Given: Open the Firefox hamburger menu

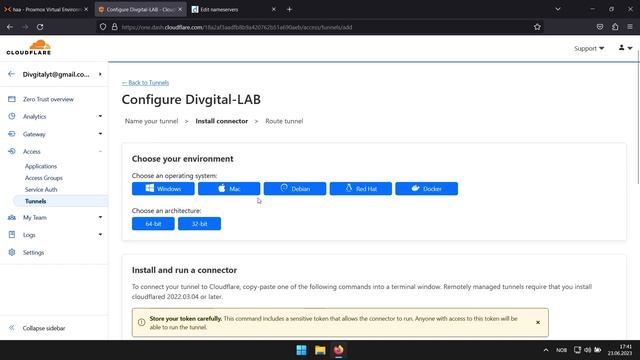Looking at the screenshot, I should [630, 27].
